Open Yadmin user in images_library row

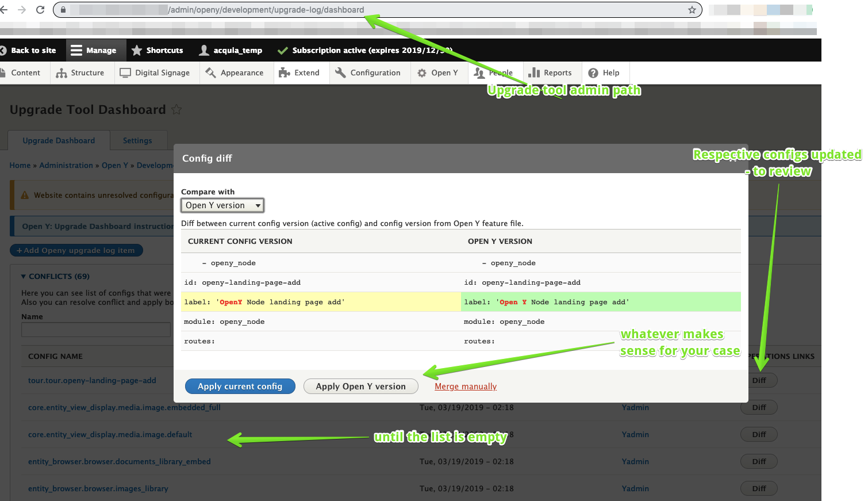(x=635, y=488)
